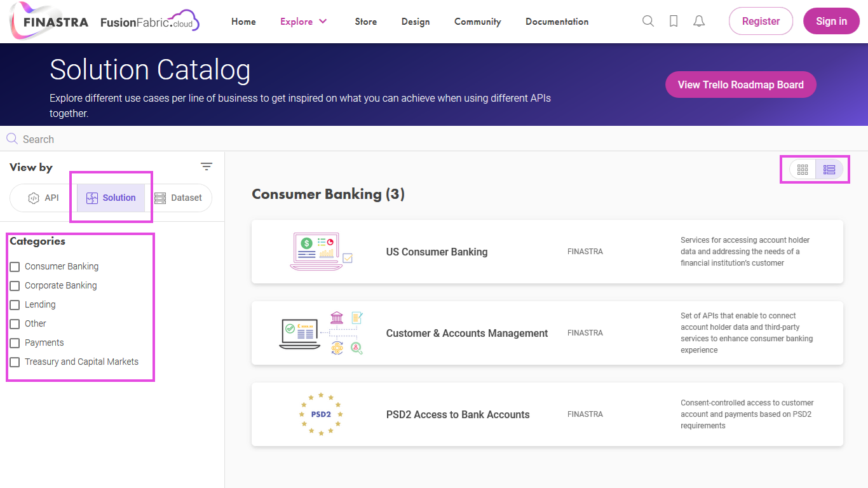The image size is (868, 488).
Task: Check the Lending category
Action: tap(15, 305)
